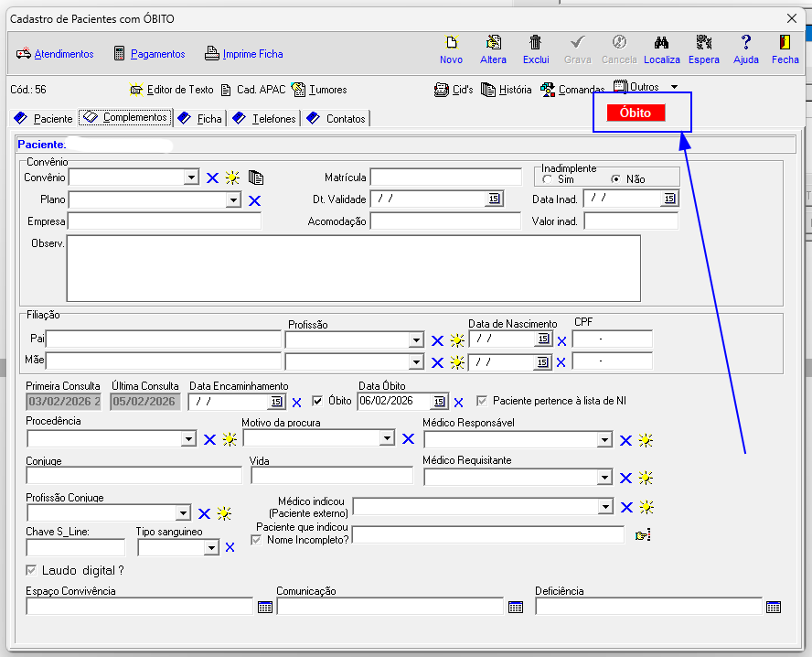Click into the Matrícula text field
The image size is (812, 657).
[x=445, y=178]
